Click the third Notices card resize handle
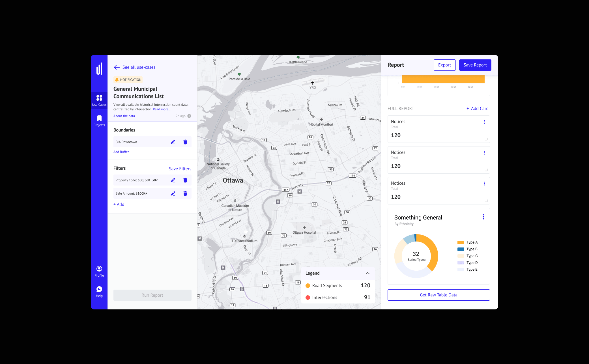589x364 pixels. click(486, 201)
